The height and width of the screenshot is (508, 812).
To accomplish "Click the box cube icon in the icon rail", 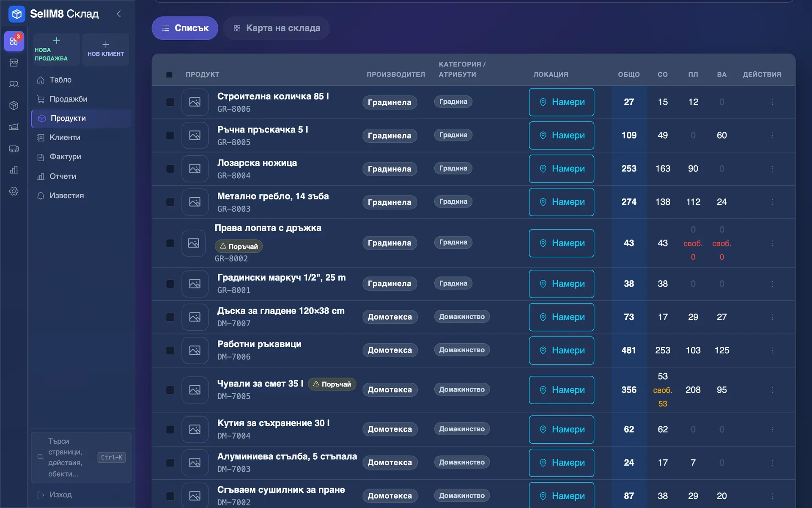I will tap(14, 105).
